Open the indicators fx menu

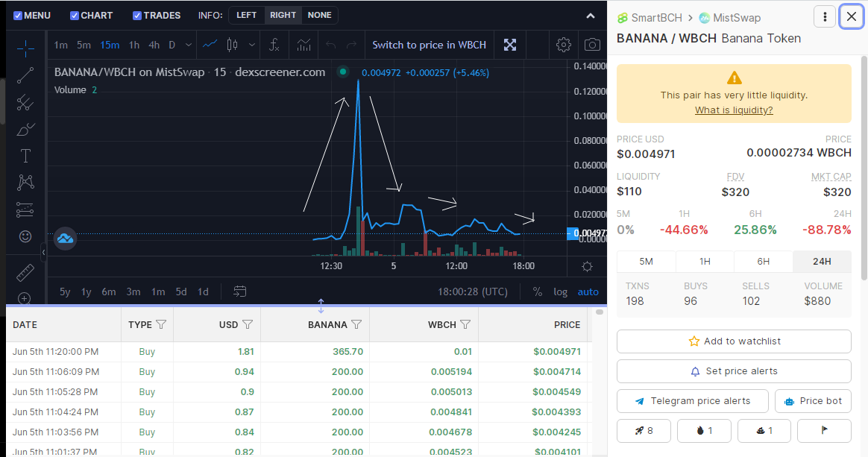click(x=274, y=45)
